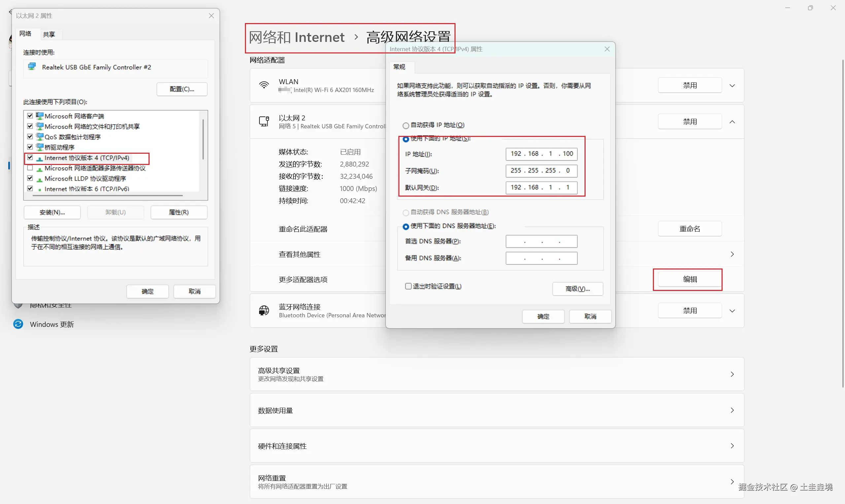Click the Microsoft 网络客户端 item icon
The image size is (845, 504).
click(40, 116)
